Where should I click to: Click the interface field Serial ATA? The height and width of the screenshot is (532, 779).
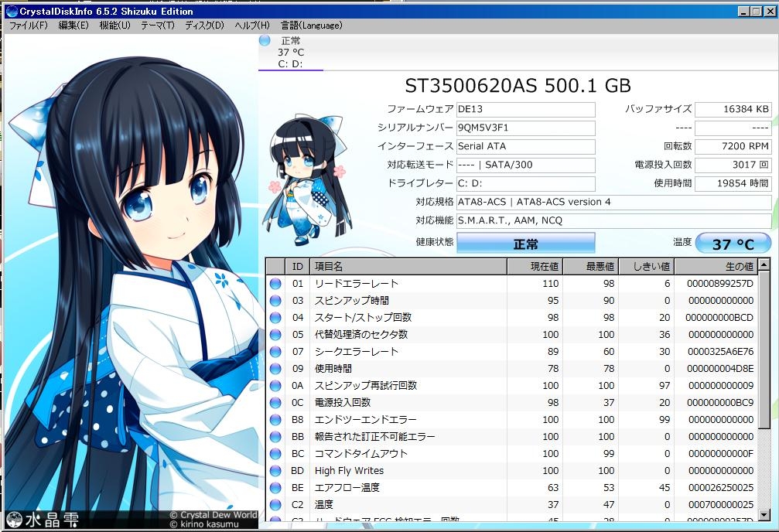click(525, 147)
